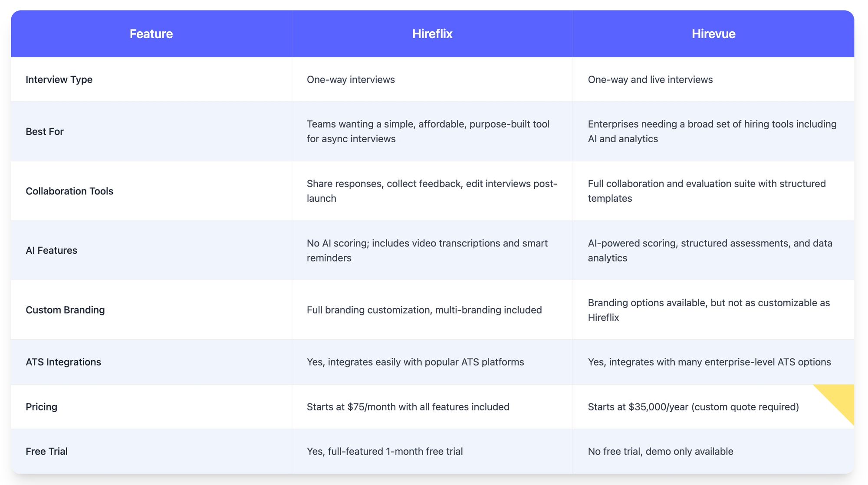Click 'AI-powered scoring' Hirevue cell text

[x=710, y=250]
